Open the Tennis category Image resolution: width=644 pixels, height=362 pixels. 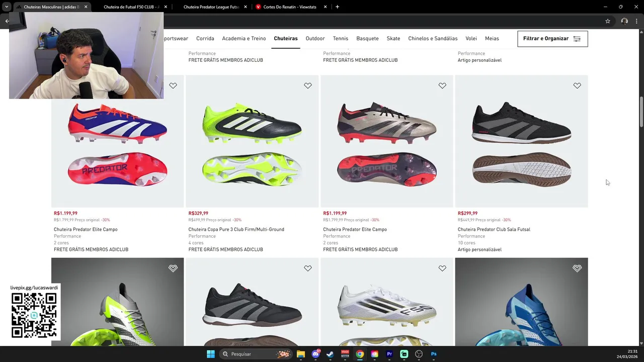click(x=341, y=38)
